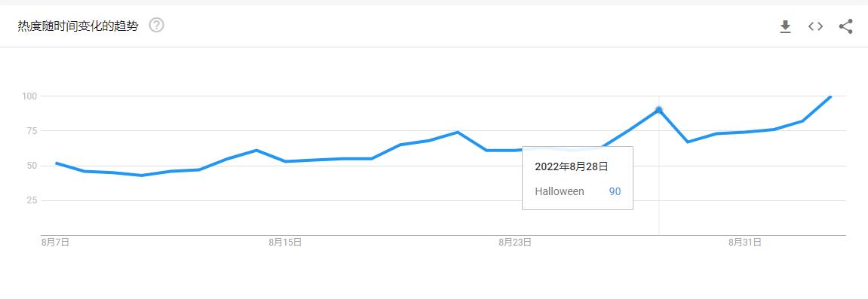Select the 8月23日 axis label
The width and height of the screenshot is (868, 299).
click(515, 242)
